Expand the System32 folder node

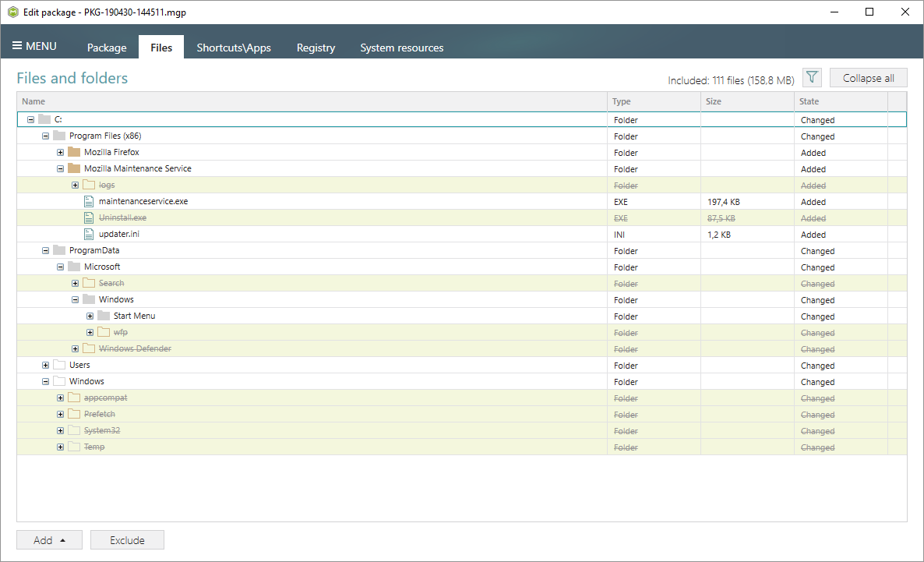pyautogui.click(x=60, y=430)
